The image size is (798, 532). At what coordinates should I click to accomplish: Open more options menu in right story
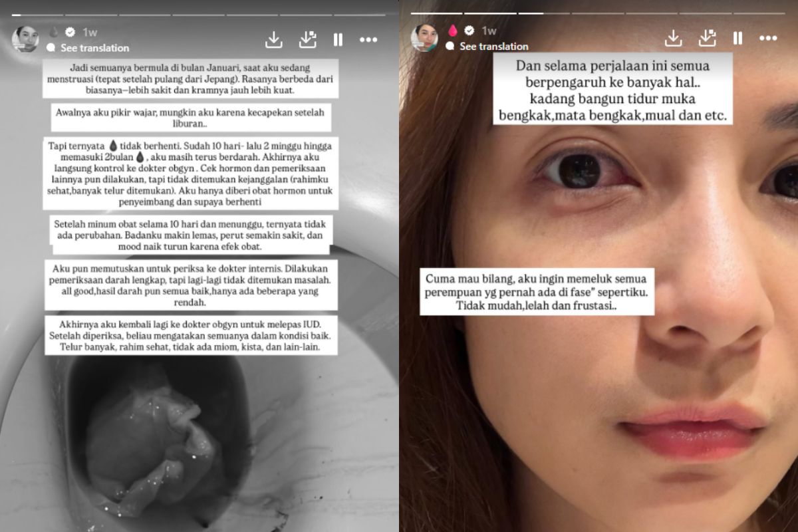coord(768,39)
